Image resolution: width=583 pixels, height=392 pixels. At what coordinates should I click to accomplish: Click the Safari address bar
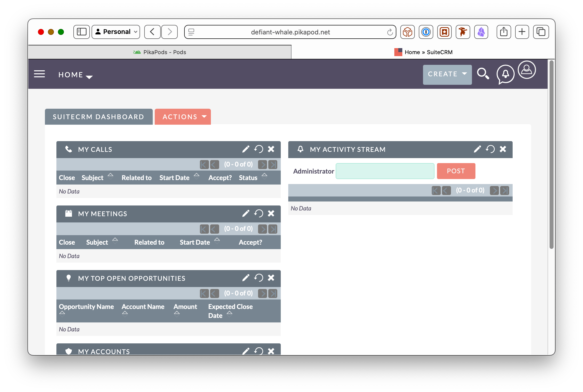tap(290, 32)
